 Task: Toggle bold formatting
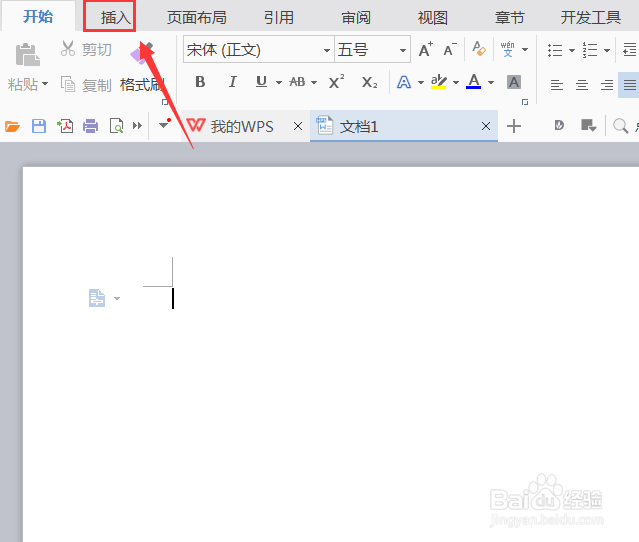coord(200,82)
